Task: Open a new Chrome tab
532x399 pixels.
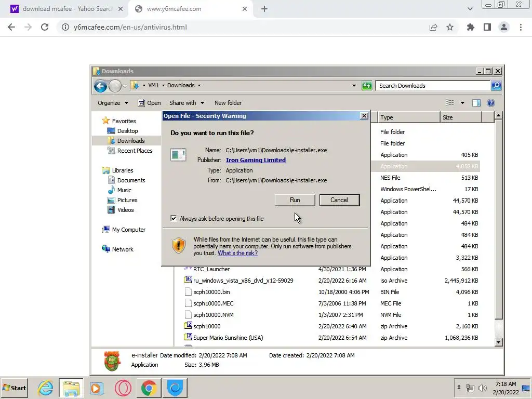Action: point(264,9)
